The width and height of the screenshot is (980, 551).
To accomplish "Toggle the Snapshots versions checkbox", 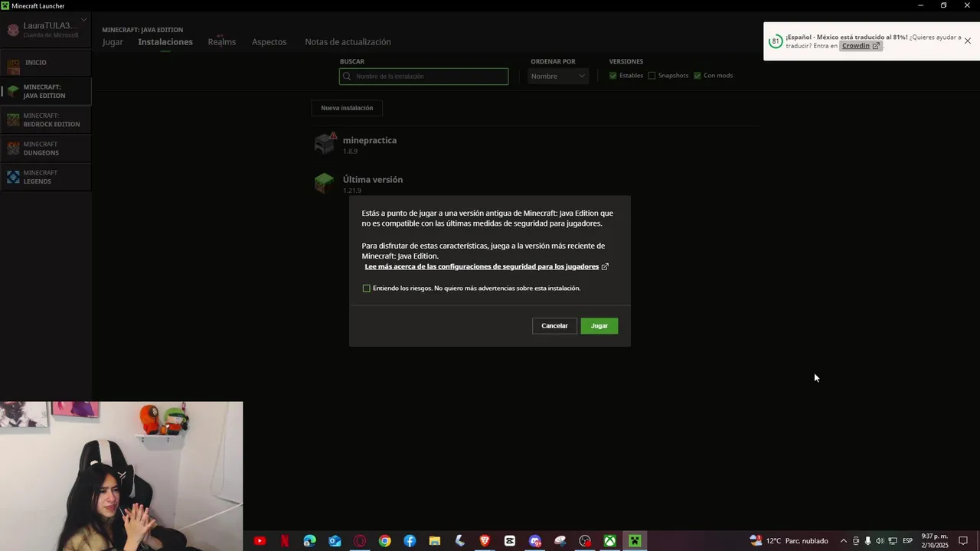I will (x=652, y=76).
